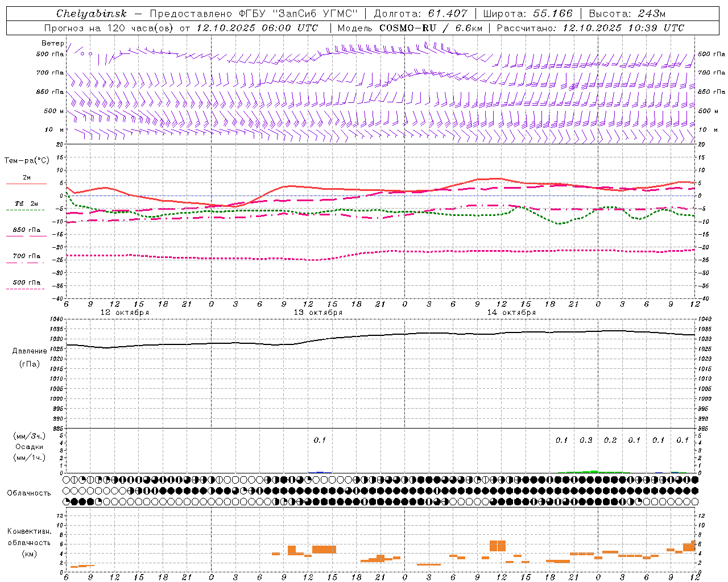This screenshot has height=582, width=728.
Task: Click the '500 м' wind level label on left
Action: 53,111
